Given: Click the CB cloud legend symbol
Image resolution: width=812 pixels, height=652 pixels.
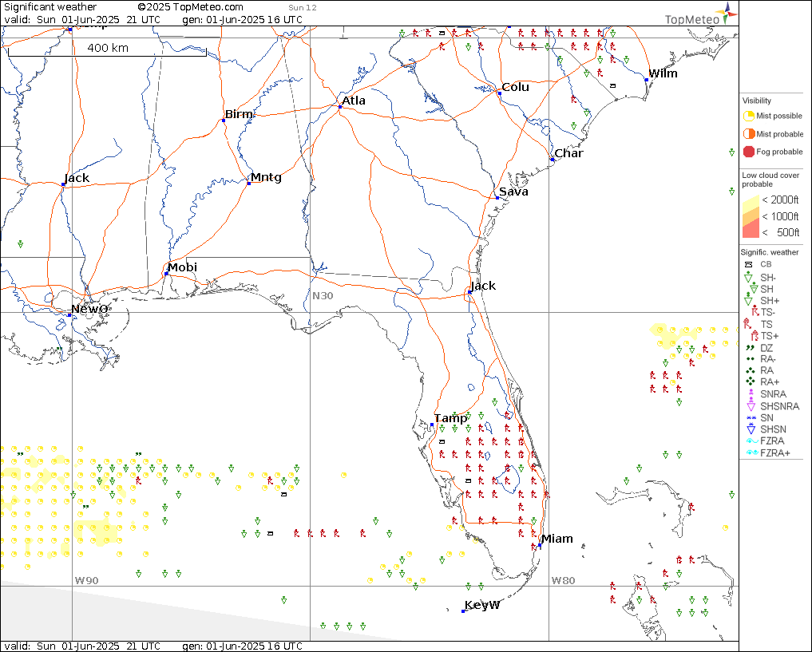Looking at the screenshot, I should tap(748, 264).
